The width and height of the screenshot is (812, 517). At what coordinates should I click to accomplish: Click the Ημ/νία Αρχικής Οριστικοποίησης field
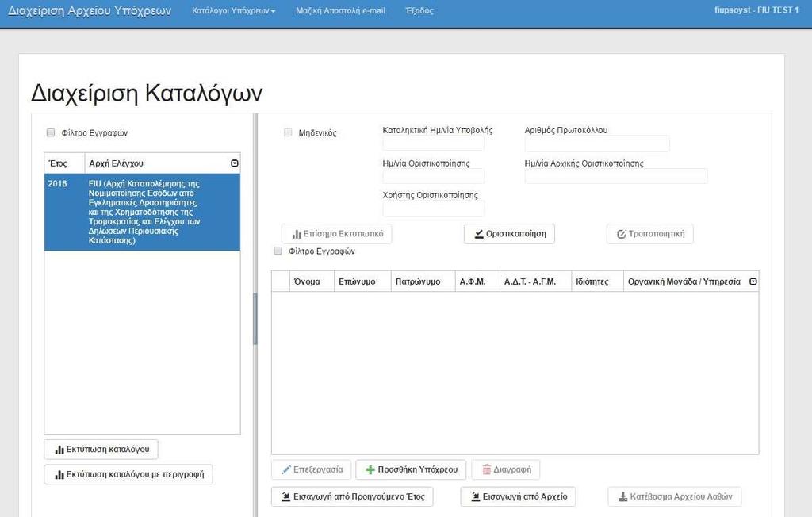615,176
